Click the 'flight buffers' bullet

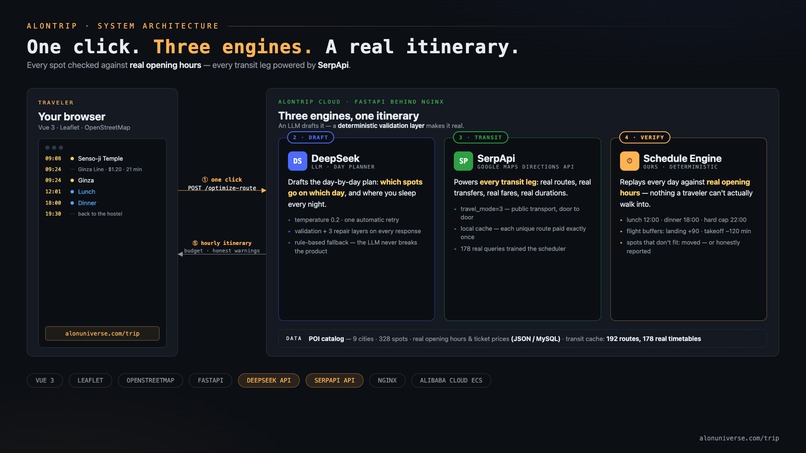(x=688, y=231)
